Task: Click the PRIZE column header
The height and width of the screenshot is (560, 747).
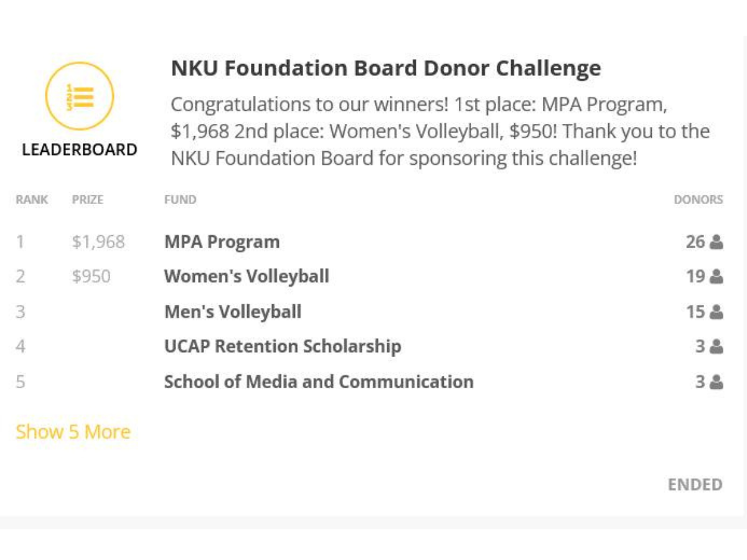Action: point(88,199)
